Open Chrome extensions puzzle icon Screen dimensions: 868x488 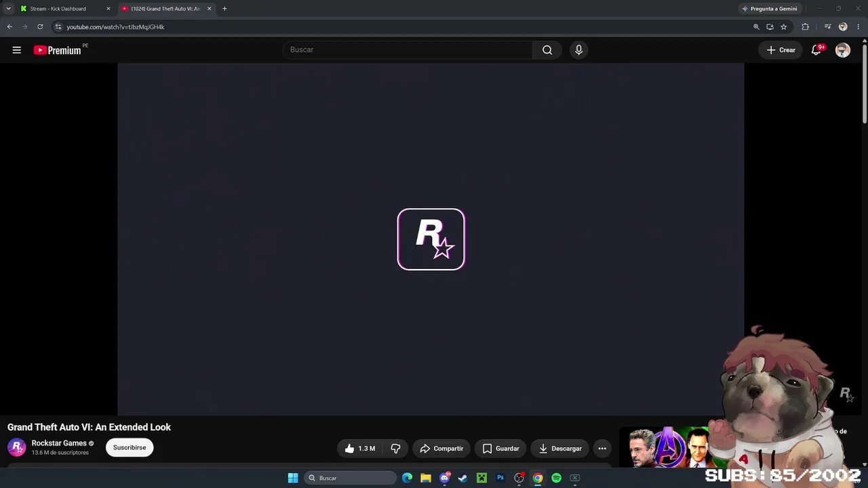pyautogui.click(x=805, y=26)
